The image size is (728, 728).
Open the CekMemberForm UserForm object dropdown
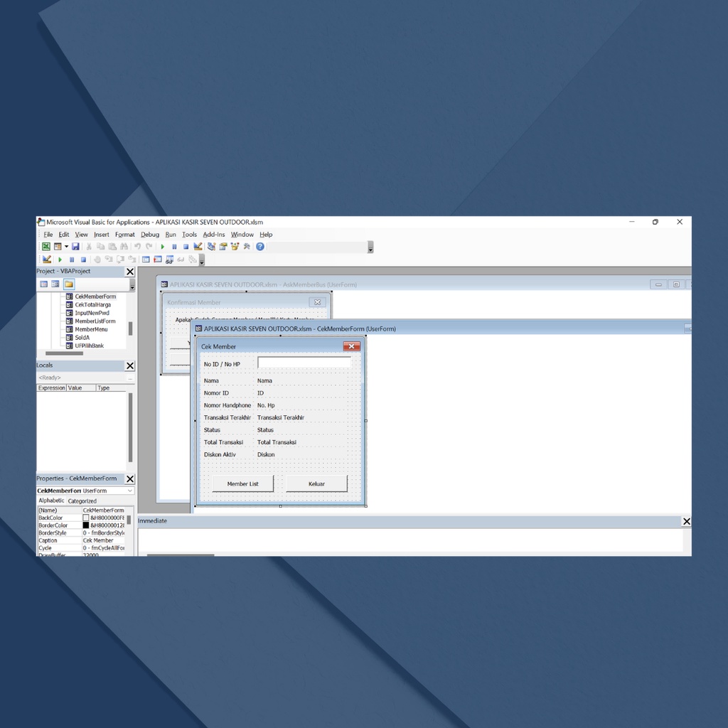pos(130,491)
